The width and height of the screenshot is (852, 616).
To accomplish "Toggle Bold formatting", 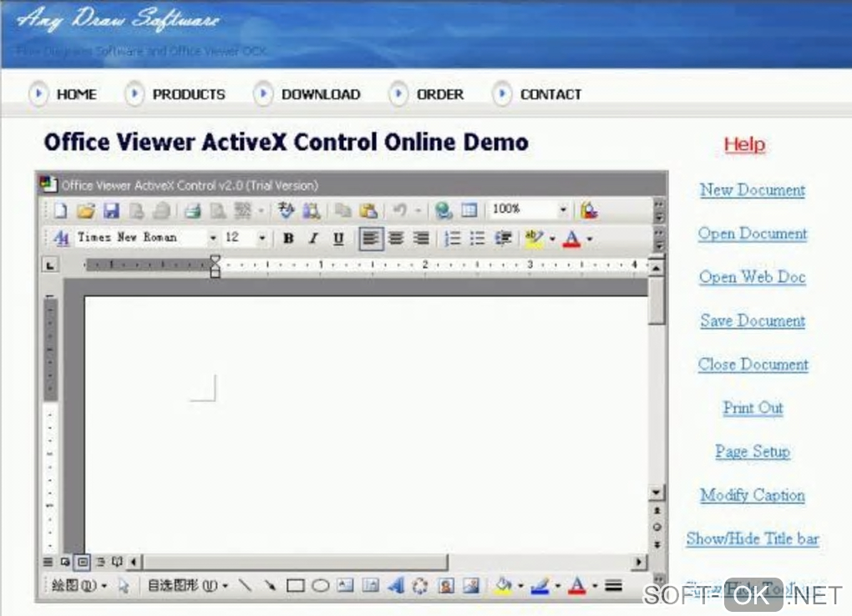I will click(288, 239).
